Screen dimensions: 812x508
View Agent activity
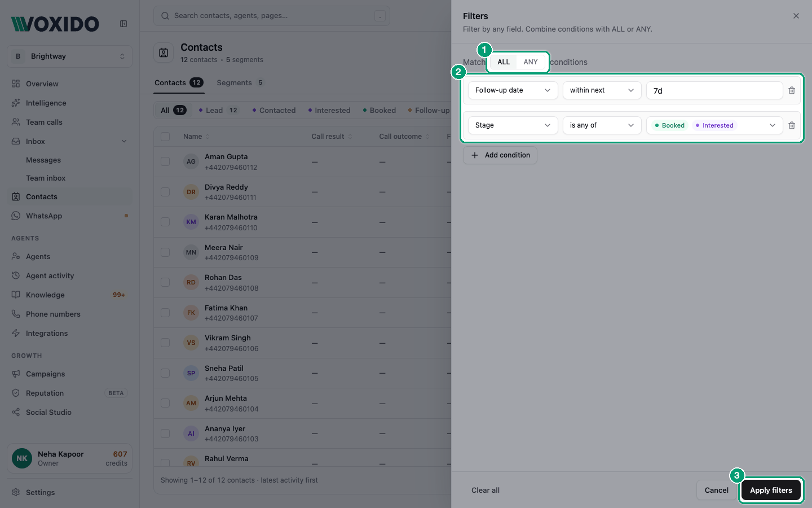70,275
